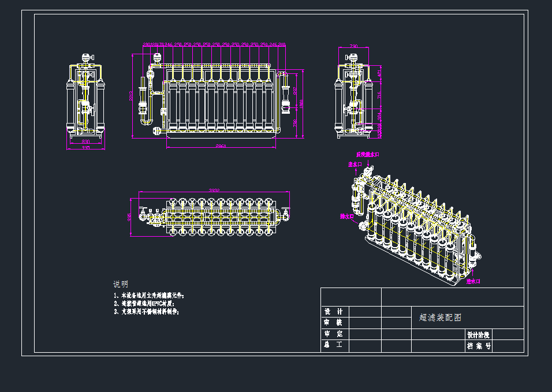This screenshot has height=392, width=552.
Task: Click the 说明 notes heading
Action: (121, 285)
